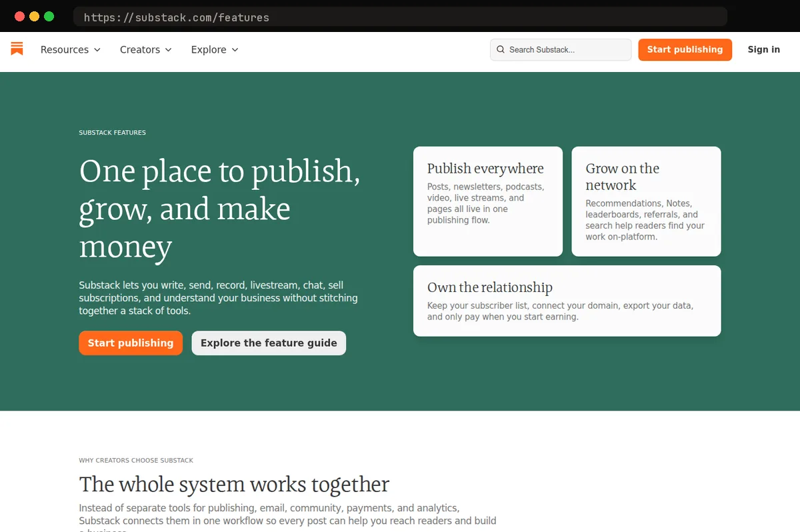Expand the Creators menu chevron
Viewport: 800px width, 532px height.
coord(169,50)
